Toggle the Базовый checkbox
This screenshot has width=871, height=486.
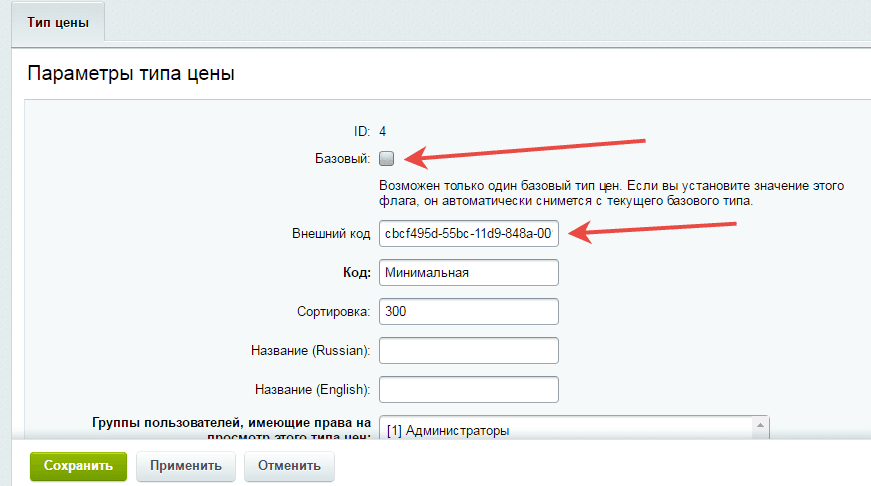(387, 158)
